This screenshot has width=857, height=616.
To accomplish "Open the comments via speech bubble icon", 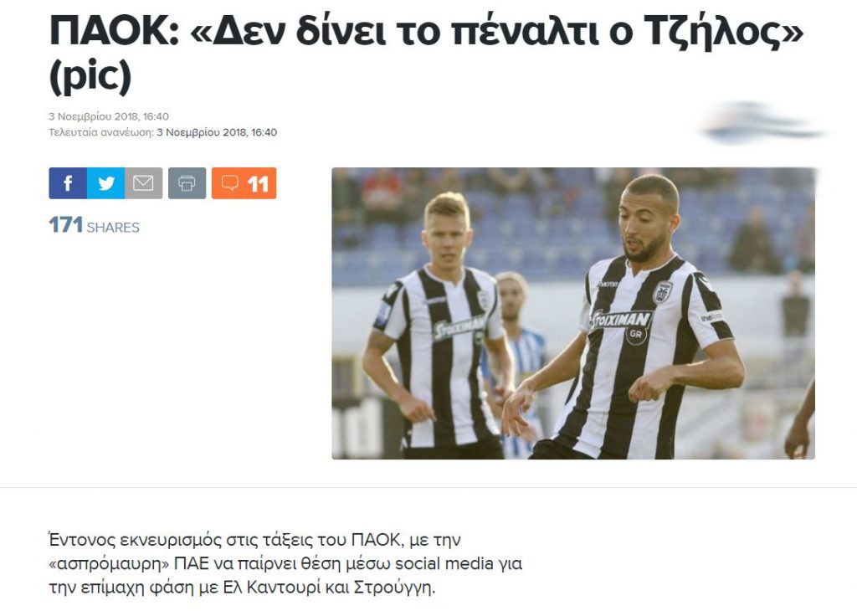I will (229, 183).
